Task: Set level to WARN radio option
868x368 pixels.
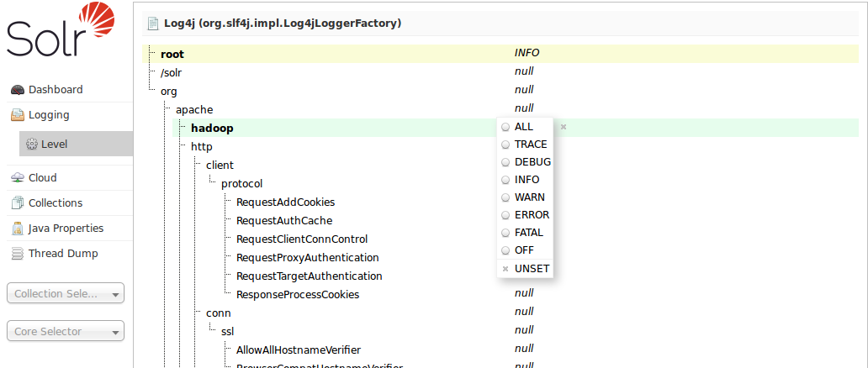Action: tap(505, 197)
